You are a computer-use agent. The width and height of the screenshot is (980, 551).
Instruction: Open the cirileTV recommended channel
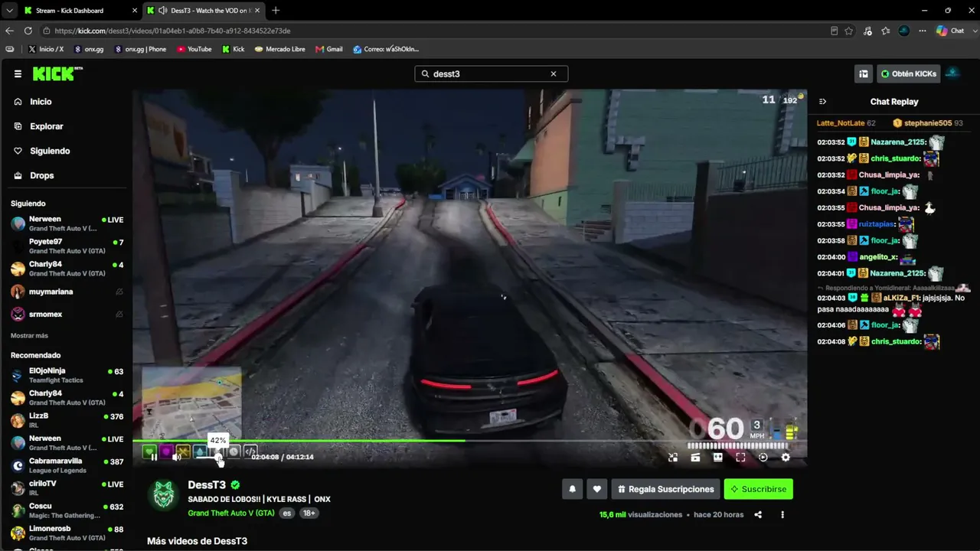pos(67,487)
